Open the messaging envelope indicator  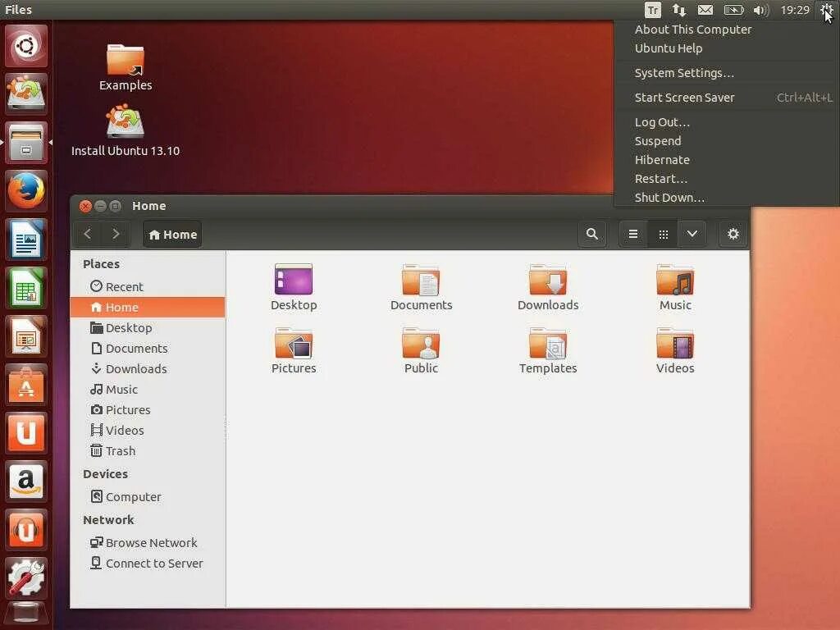(x=705, y=10)
